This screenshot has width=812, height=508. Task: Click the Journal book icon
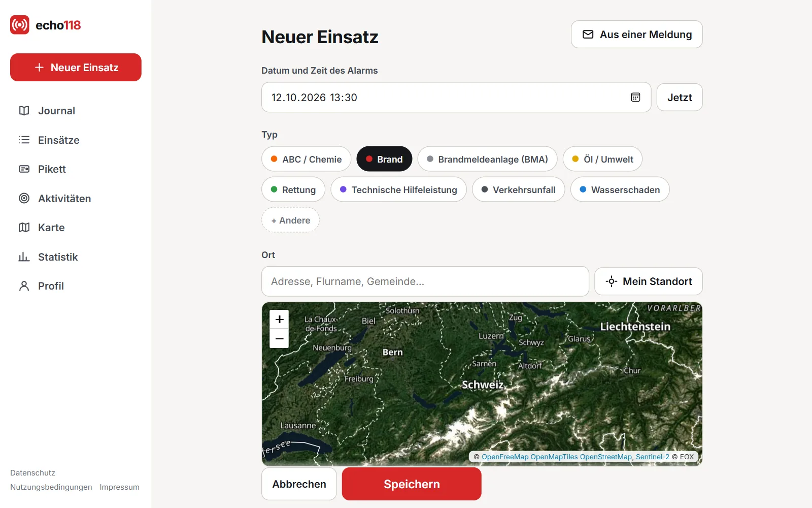click(24, 111)
